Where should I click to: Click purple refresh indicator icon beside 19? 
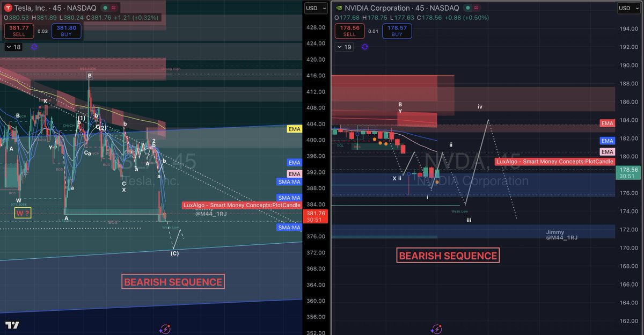[365, 47]
